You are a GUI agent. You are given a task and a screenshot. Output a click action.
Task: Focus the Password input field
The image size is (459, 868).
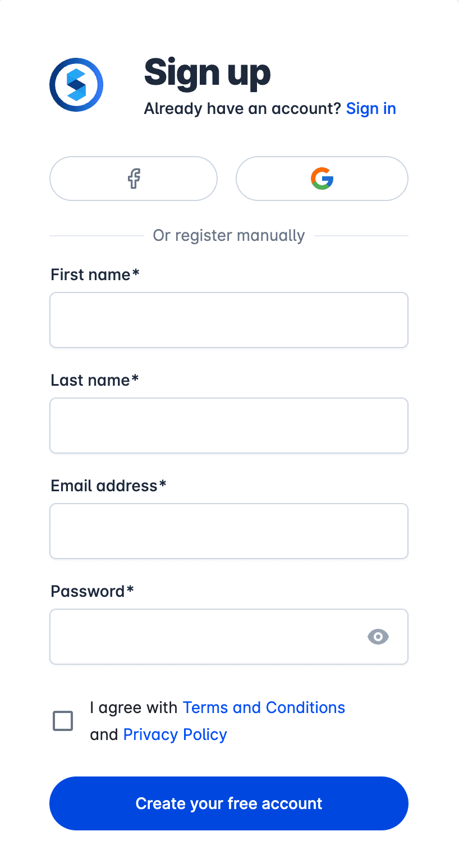click(x=229, y=637)
